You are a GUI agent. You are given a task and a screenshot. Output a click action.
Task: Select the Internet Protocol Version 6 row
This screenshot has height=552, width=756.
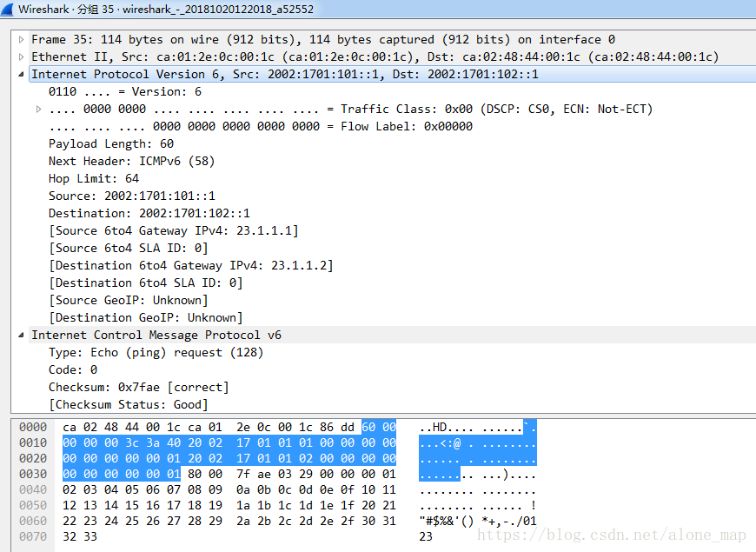[x=285, y=74]
